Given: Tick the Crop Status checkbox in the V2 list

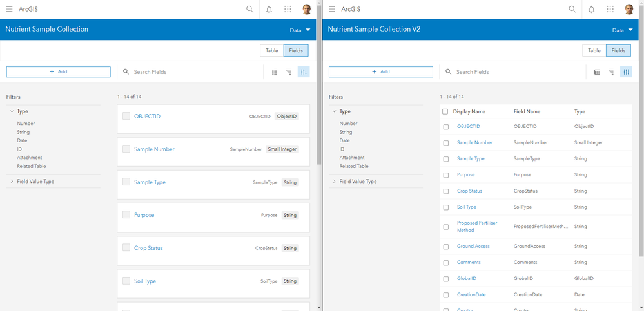Looking at the screenshot, I should [x=446, y=191].
